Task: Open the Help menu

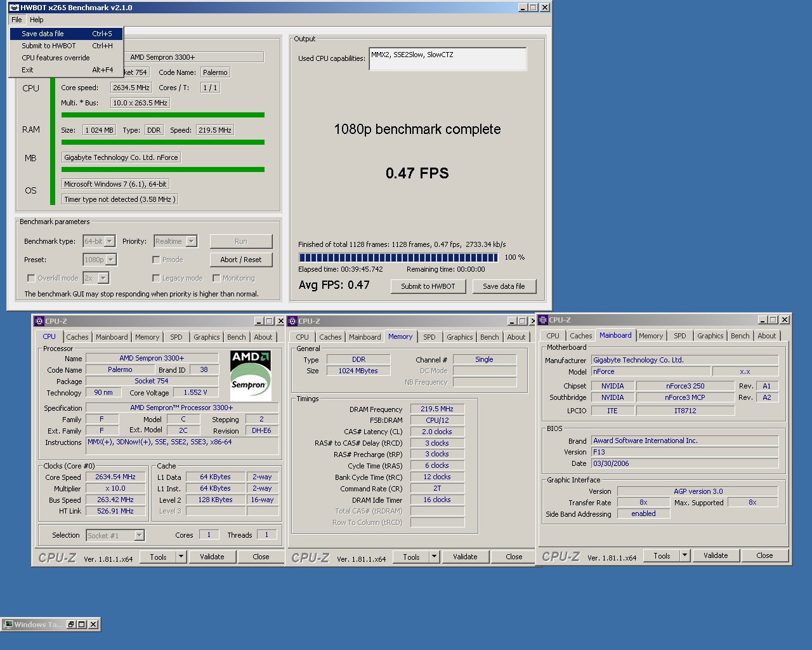Action: point(36,20)
